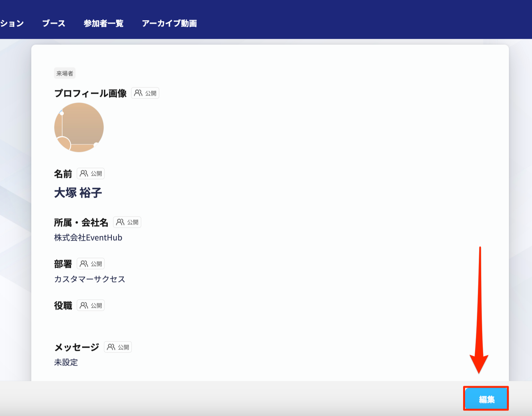Image resolution: width=532 pixels, height=416 pixels.
Task: Click the people icon next to 名前
Action: pos(84,173)
